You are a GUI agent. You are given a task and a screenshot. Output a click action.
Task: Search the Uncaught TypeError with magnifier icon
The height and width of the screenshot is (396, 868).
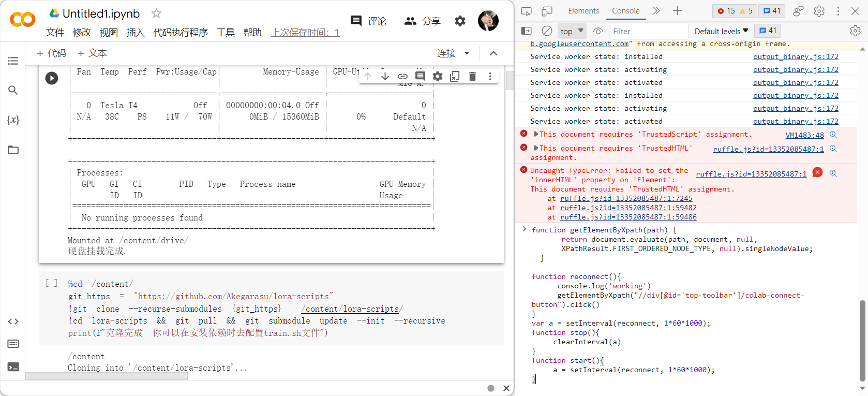coord(833,173)
